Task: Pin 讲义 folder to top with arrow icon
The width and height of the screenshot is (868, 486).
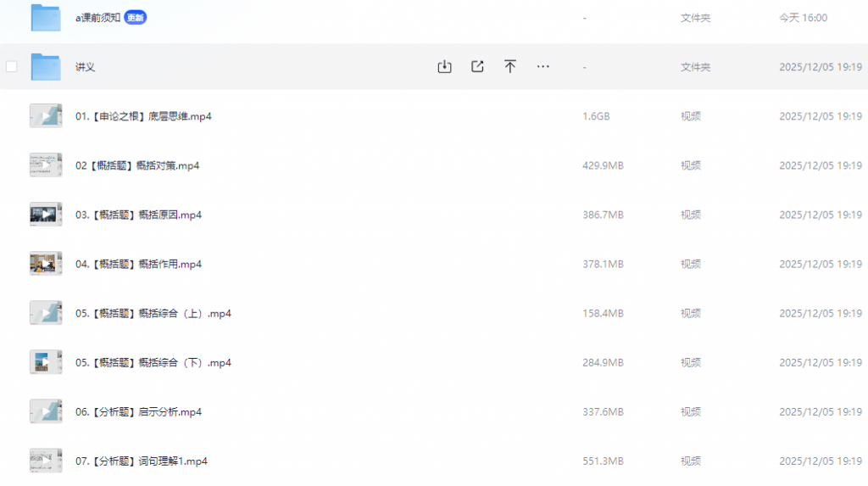Action: (510, 67)
